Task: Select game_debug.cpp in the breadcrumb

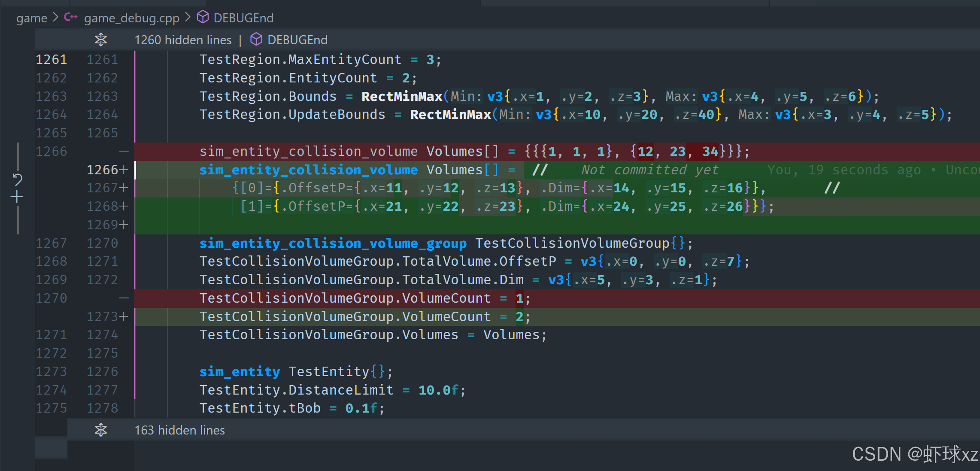Action: click(131, 18)
